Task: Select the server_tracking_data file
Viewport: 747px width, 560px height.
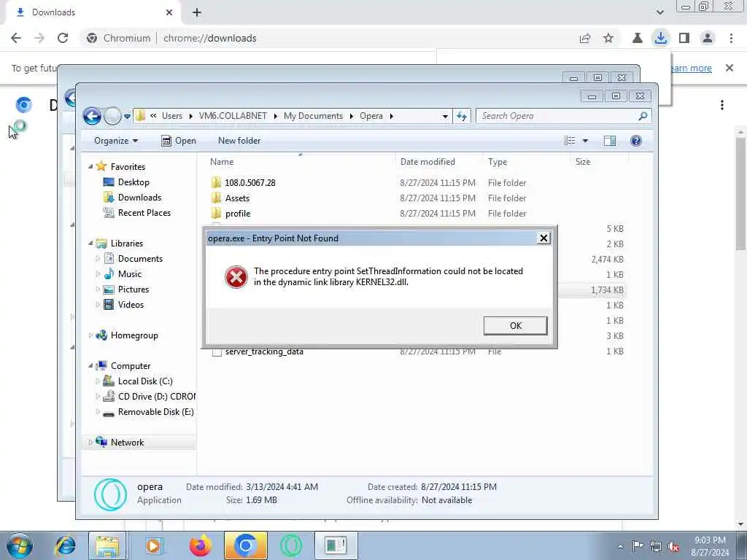Action: (x=264, y=351)
